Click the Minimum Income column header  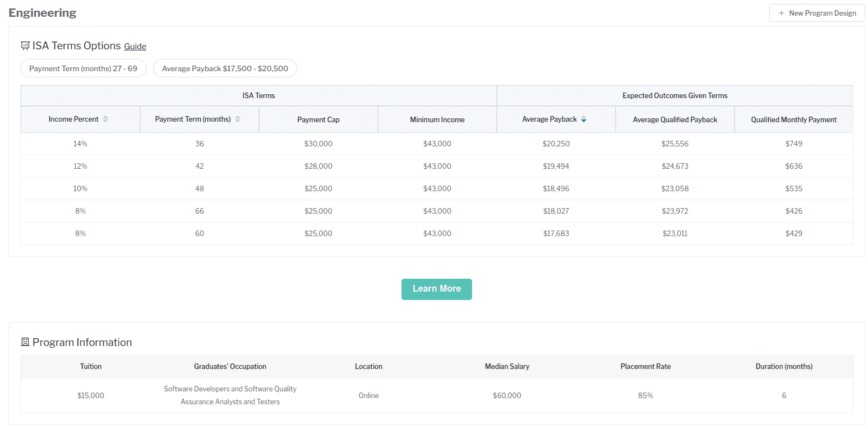click(x=437, y=119)
